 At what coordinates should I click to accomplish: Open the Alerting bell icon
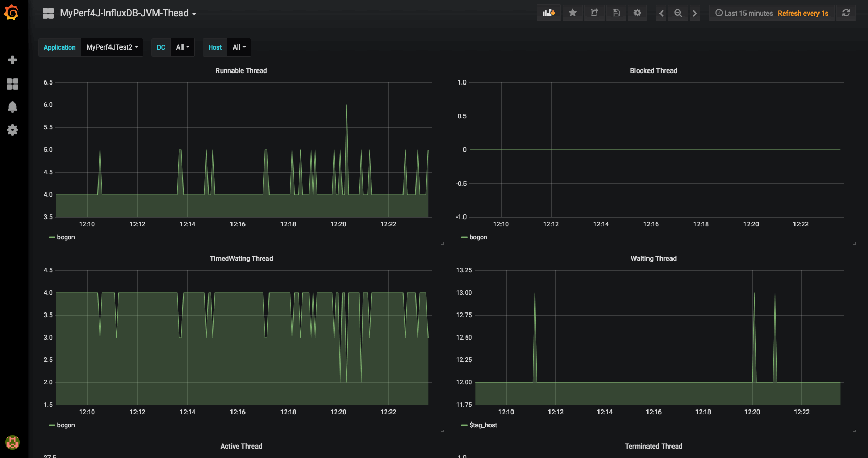(x=13, y=107)
